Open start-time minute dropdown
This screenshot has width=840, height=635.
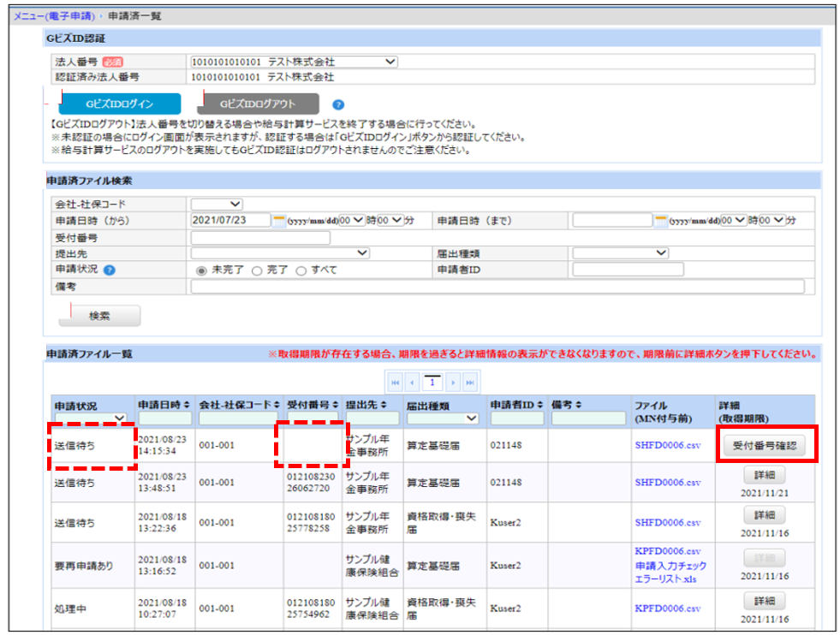coord(390,220)
